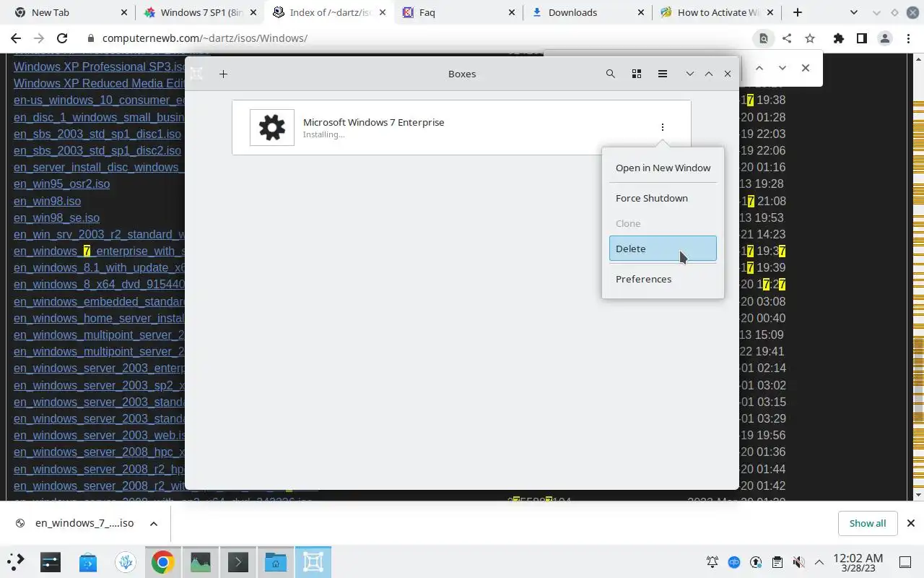Open a new Chrome tab with plus
The image size is (924, 578).
[x=797, y=12]
